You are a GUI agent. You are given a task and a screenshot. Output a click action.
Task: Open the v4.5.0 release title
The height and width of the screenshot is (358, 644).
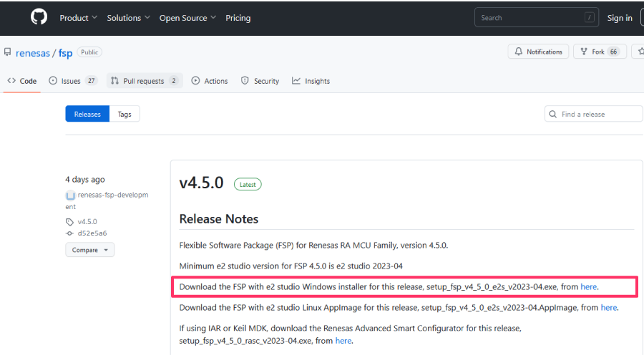tap(201, 183)
